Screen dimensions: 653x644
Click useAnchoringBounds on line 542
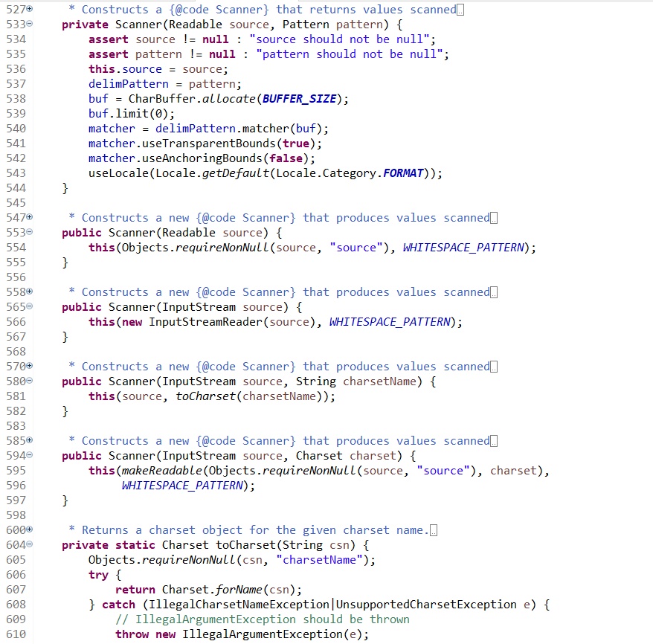pos(202,158)
